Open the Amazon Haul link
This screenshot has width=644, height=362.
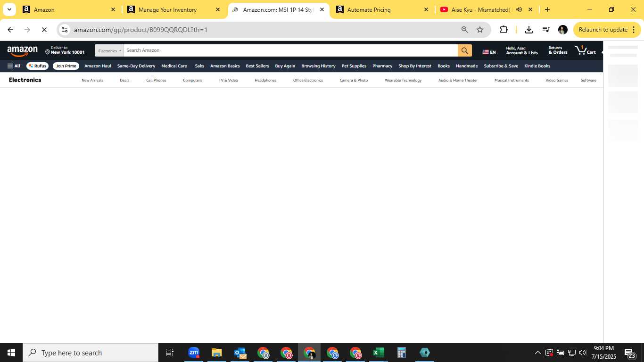(98, 66)
